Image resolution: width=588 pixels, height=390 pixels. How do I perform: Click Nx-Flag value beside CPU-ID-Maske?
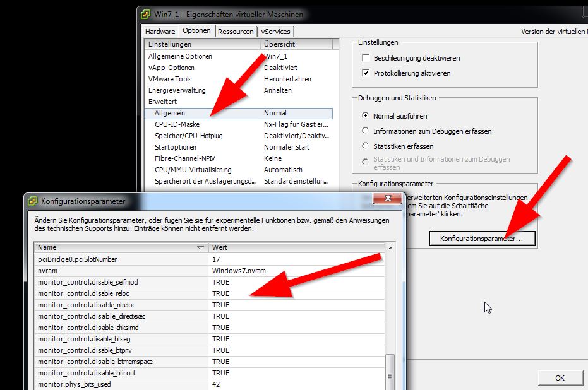pyautogui.click(x=296, y=124)
